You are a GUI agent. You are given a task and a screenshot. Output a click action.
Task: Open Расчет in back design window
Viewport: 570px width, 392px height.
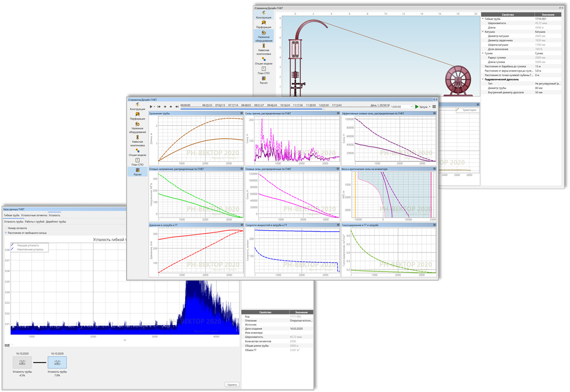(x=264, y=80)
